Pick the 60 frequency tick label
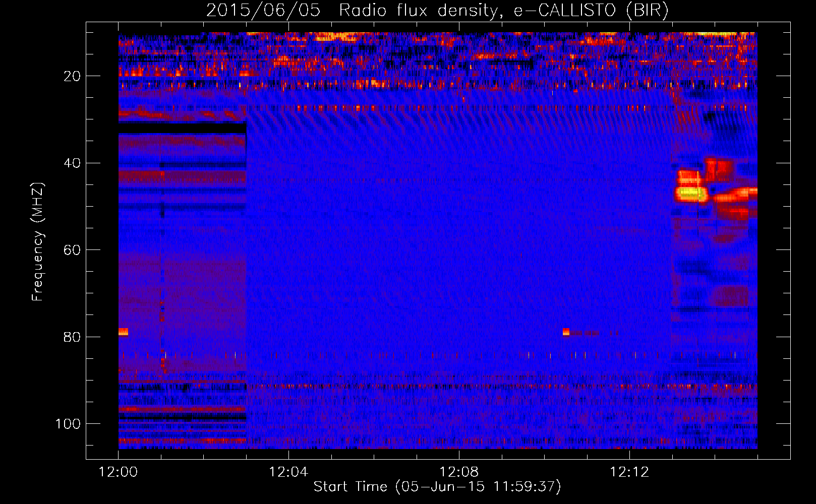The height and width of the screenshot is (504, 816). pos(72,250)
